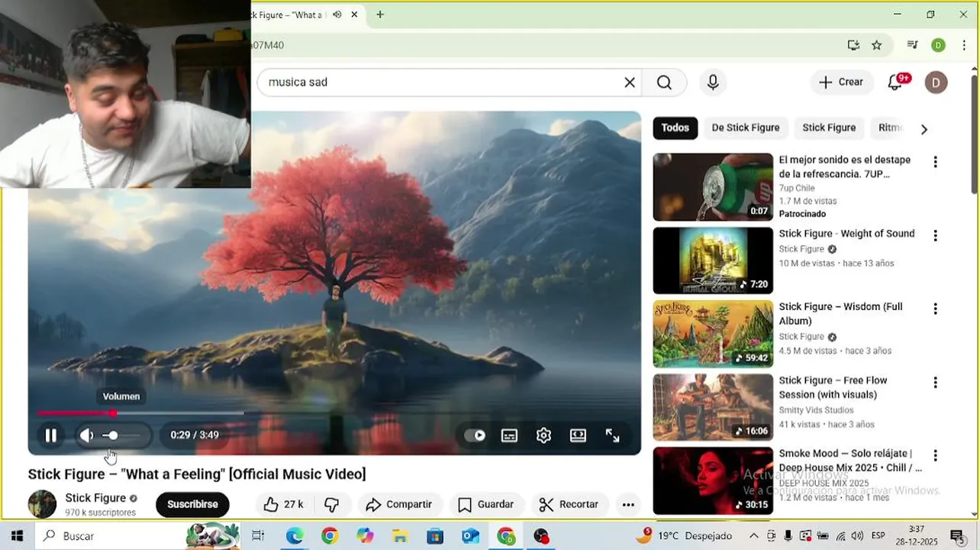Show more filter chips with right chevron
The height and width of the screenshot is (550, 980).
[924, 129]
